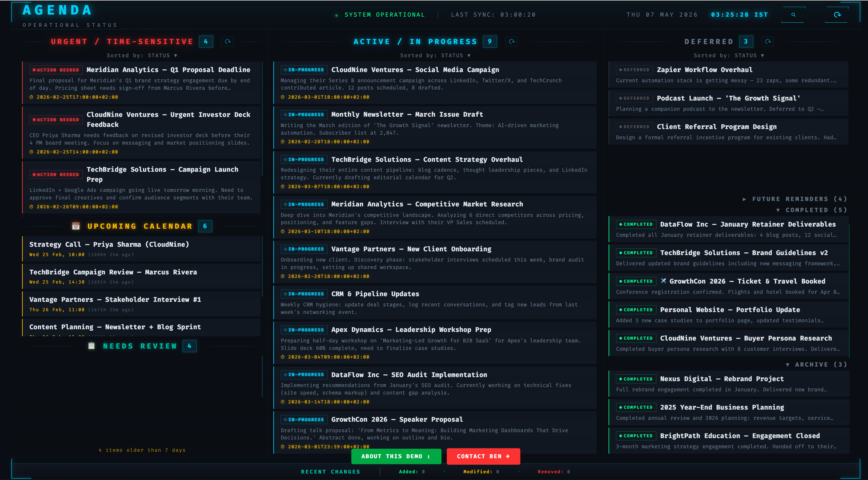Click Recent Changes Added count

point(412,472)
